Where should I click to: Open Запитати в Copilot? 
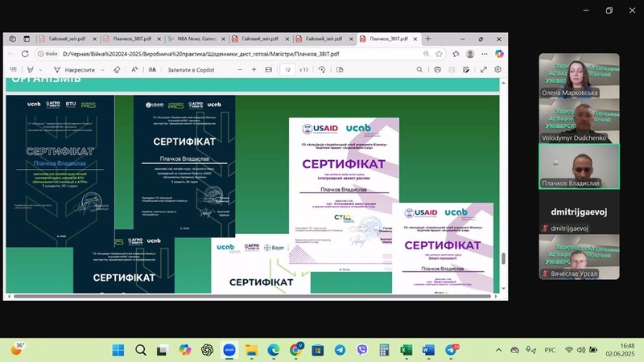(x=191, y=70)
